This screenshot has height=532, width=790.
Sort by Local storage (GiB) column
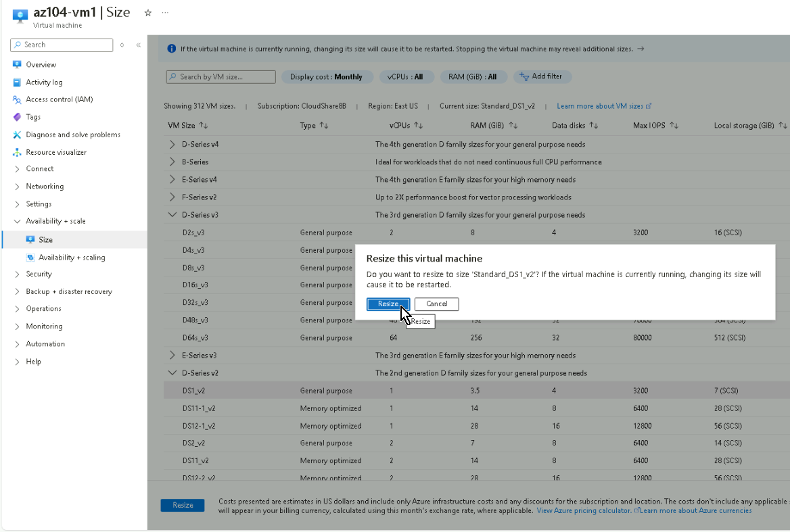[750, 125]
